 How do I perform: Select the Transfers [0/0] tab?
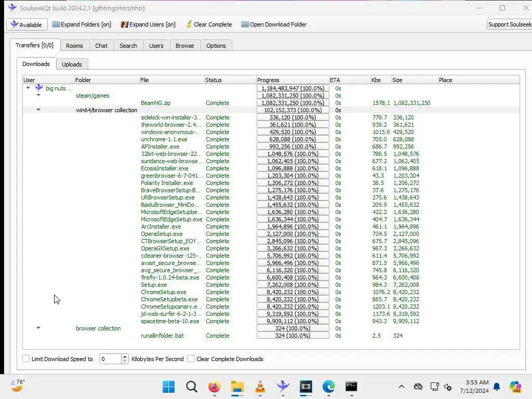[x=35, y=45]
